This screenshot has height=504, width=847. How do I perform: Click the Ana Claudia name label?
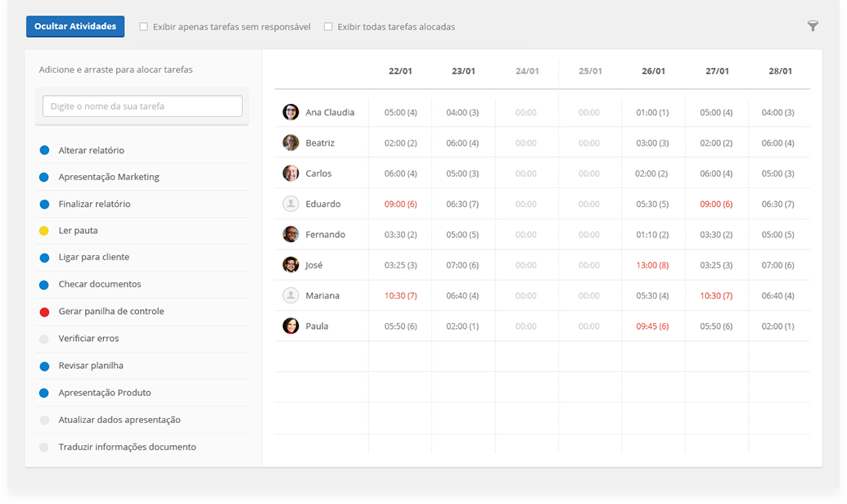coord(330,112)
